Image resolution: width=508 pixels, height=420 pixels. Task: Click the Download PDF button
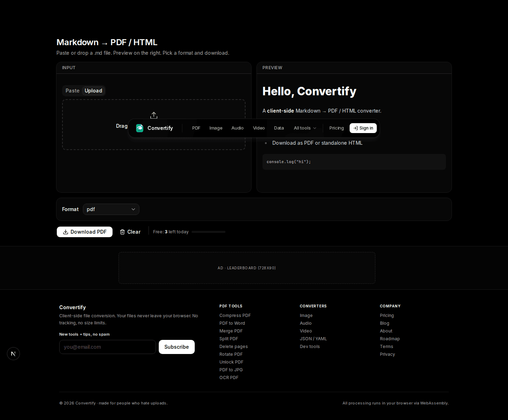[x=85, y=232]
